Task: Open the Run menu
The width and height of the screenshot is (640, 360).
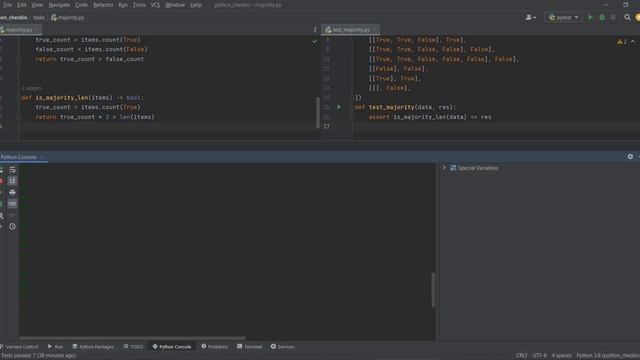Action: coord(123,5)
